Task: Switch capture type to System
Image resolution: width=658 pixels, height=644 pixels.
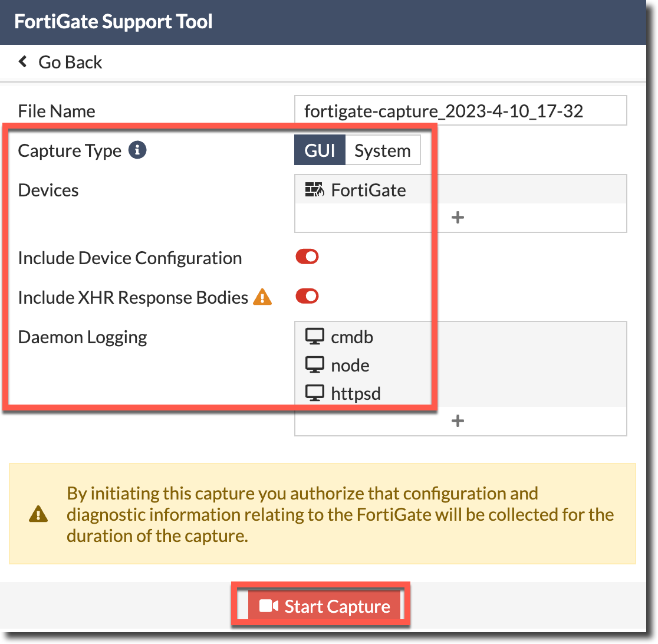Action: pos(382,150)
